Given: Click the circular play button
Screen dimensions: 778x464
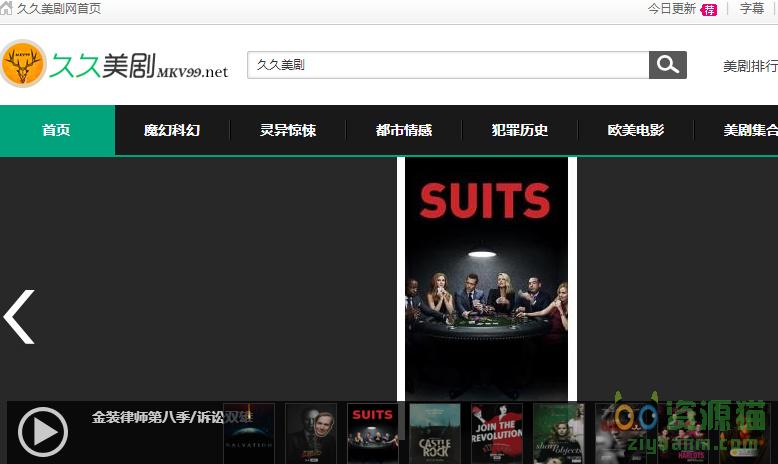Looking at the screenshot, I should 43,432.
